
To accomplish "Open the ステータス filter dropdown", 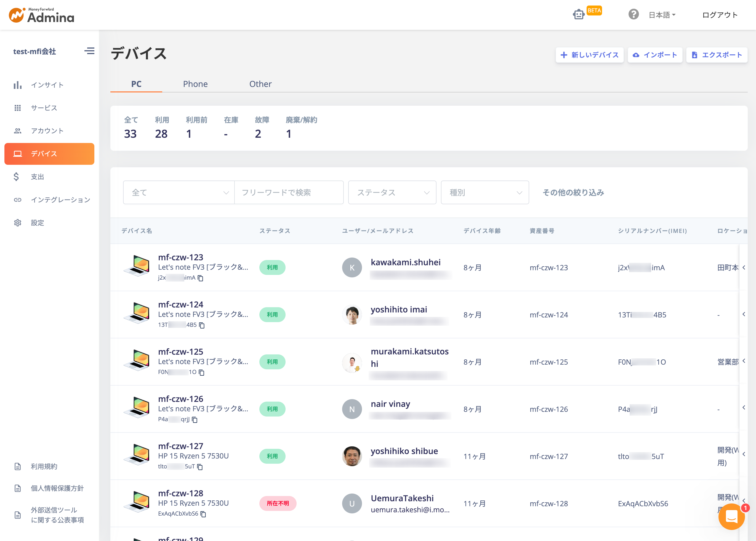I will [392, 192].
